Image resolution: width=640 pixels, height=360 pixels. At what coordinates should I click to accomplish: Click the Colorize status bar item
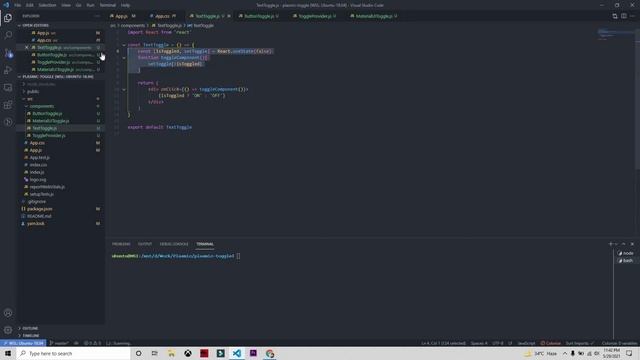(x=550, y=343)
